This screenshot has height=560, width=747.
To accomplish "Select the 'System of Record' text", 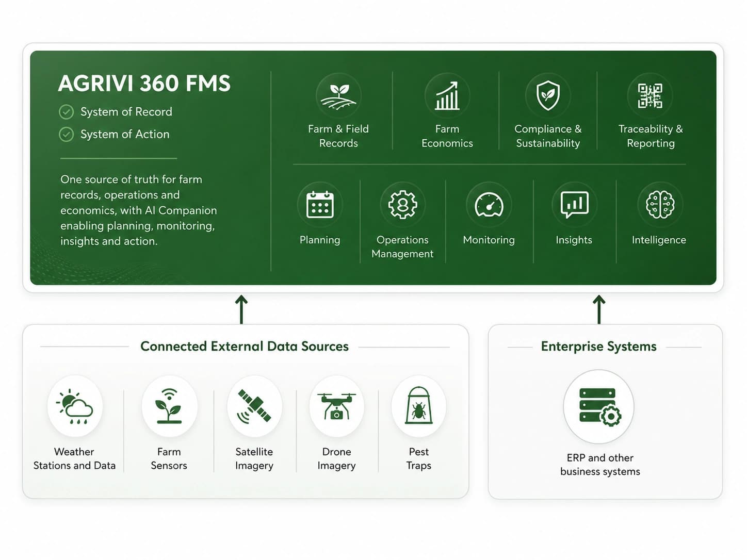I will click(126, 112).
